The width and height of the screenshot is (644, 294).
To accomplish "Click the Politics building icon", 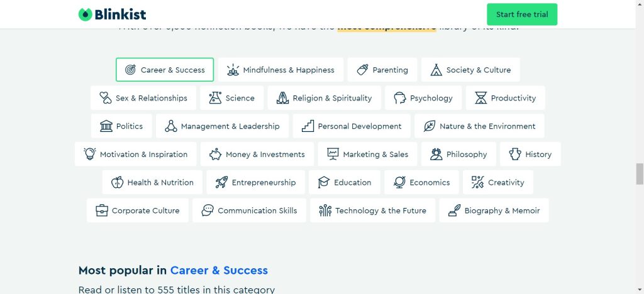I will [106, 126].
